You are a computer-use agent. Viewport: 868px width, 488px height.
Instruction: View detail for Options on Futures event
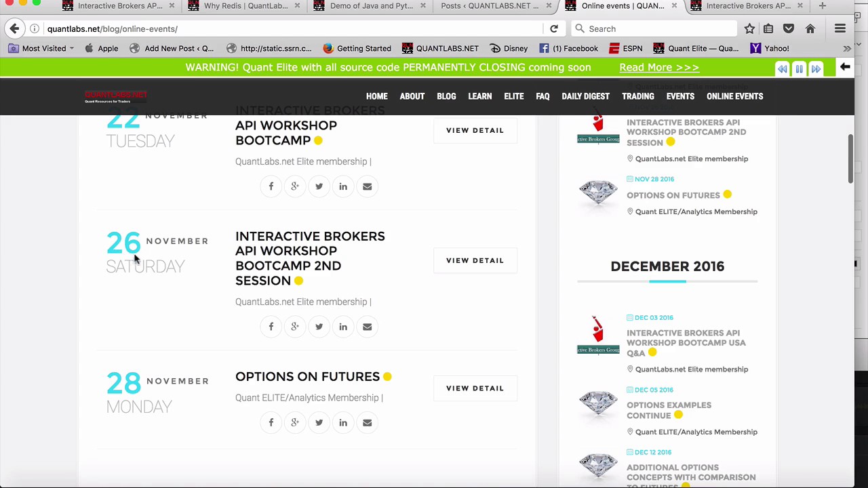(475, 388)
